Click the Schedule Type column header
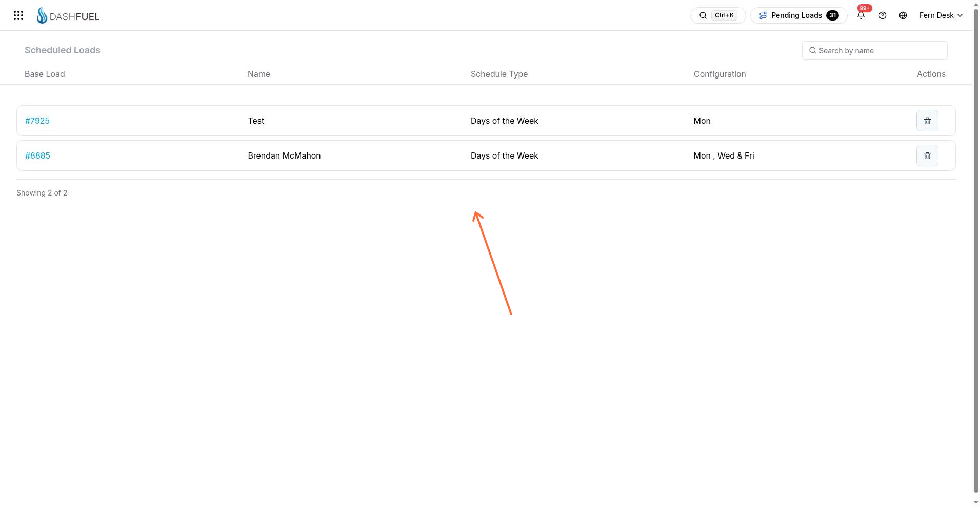Image resolution: width=980 pixels, height=507 pixels. [x=499, y=74]
